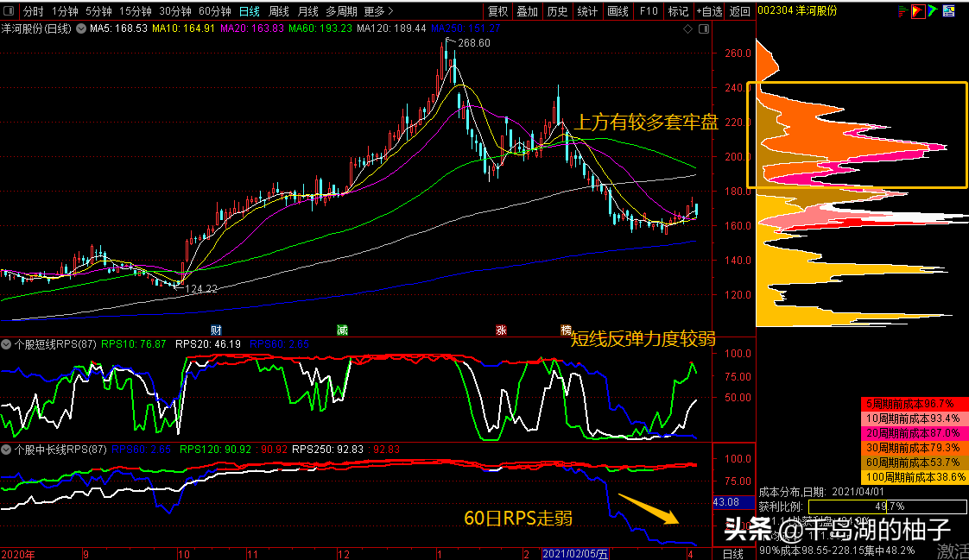This screenshot has width=969, height=560.
Task: Click the RPS250: 92.83 indicator value
Action: (327, 450)
